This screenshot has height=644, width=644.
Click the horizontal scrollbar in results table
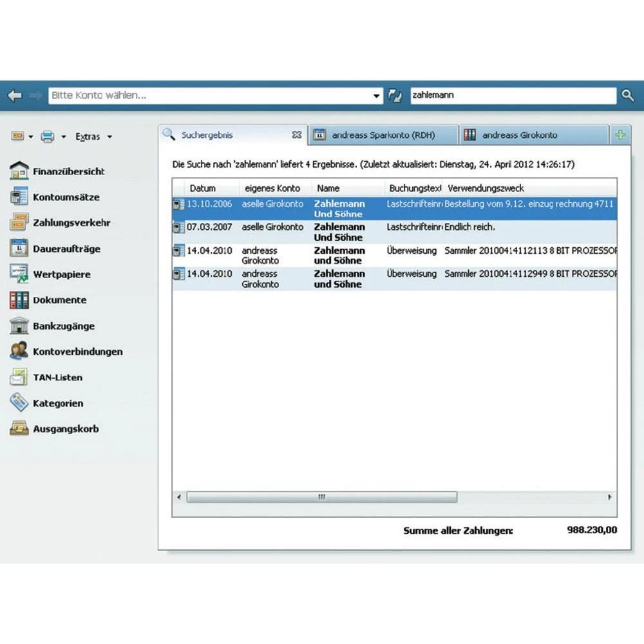click(x=321, y=497)
